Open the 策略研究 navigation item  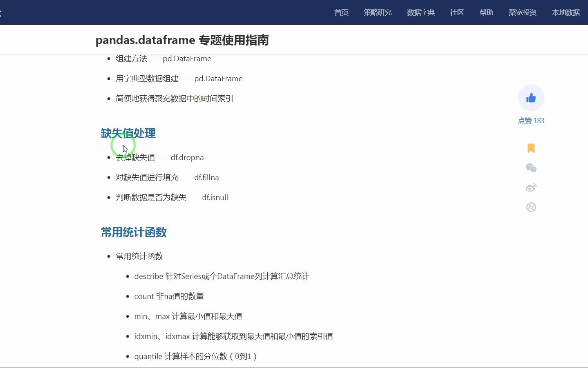pos(378,13)
